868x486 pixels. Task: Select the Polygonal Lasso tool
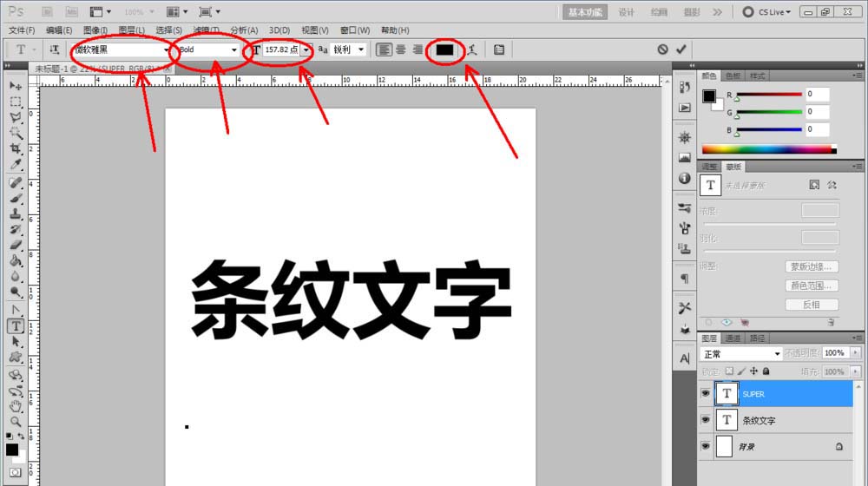pyautogui.click(x=16, y=117)
